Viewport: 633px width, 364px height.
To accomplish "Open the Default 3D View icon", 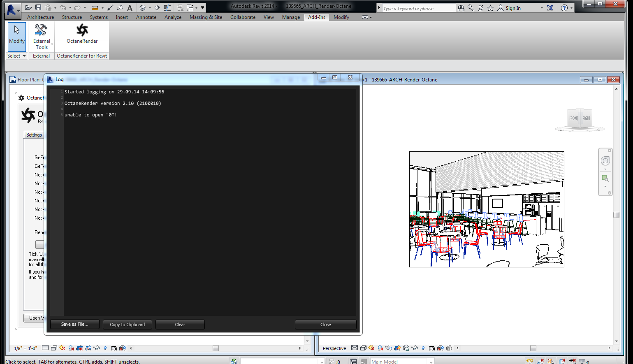I will [x=143, y=7].
